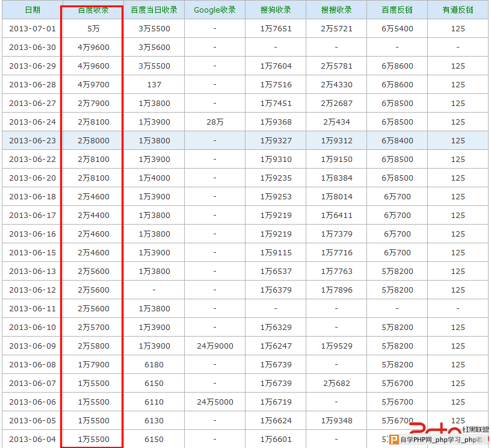The height and width of the screenshot is (448, 491).
Task: Click the Baidu value 2万7900
Action: coord(93,104)
